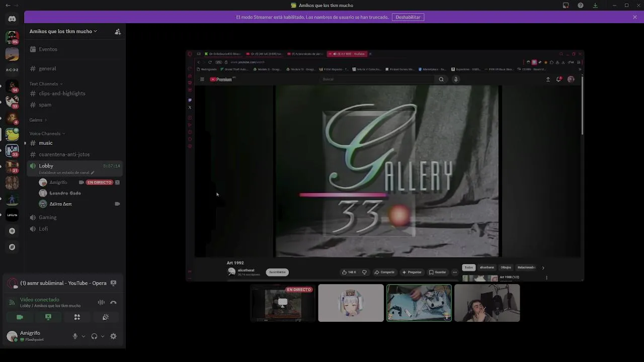Viewport: 644px width, 362px height.
Task: Open the Discord inbox icon in title bar
Action: tap(566, 6)
